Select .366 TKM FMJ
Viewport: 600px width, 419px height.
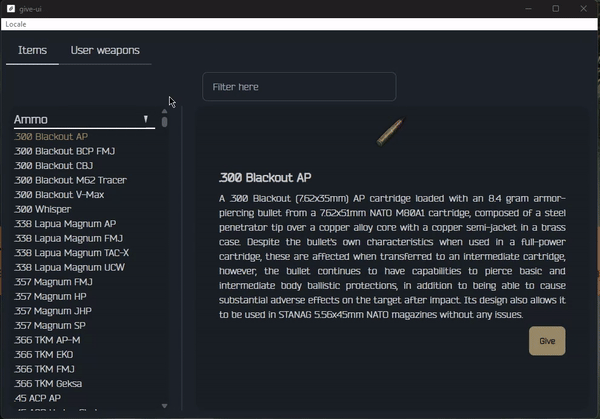pos(44,369)
